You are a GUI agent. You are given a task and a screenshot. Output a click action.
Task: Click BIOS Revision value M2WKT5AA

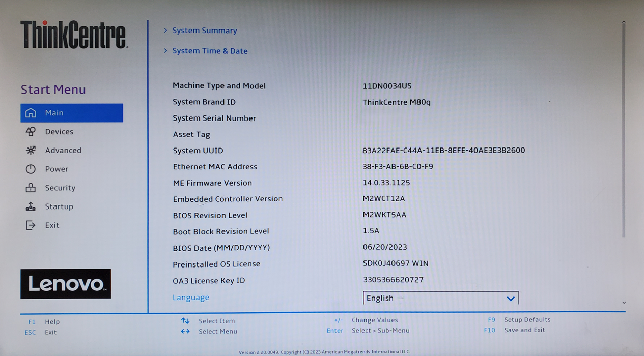384,215
